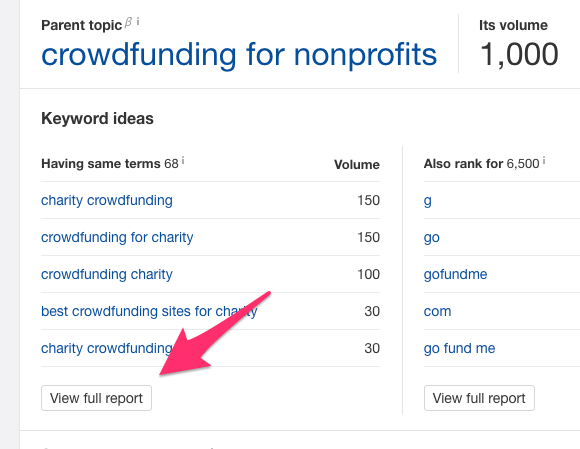This screenshot has height=449, width=580.
Task: Click the Also rank for heading
Action: [463, 163]
